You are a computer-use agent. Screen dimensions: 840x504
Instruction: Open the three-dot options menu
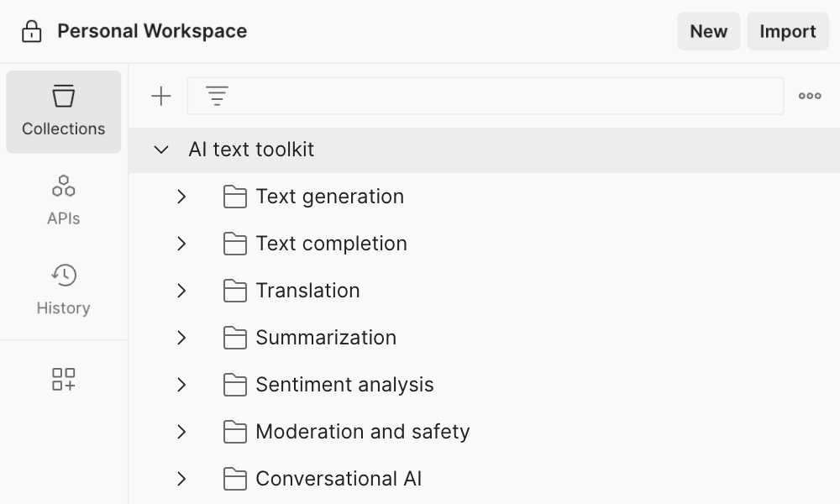[x=810, y=97]
